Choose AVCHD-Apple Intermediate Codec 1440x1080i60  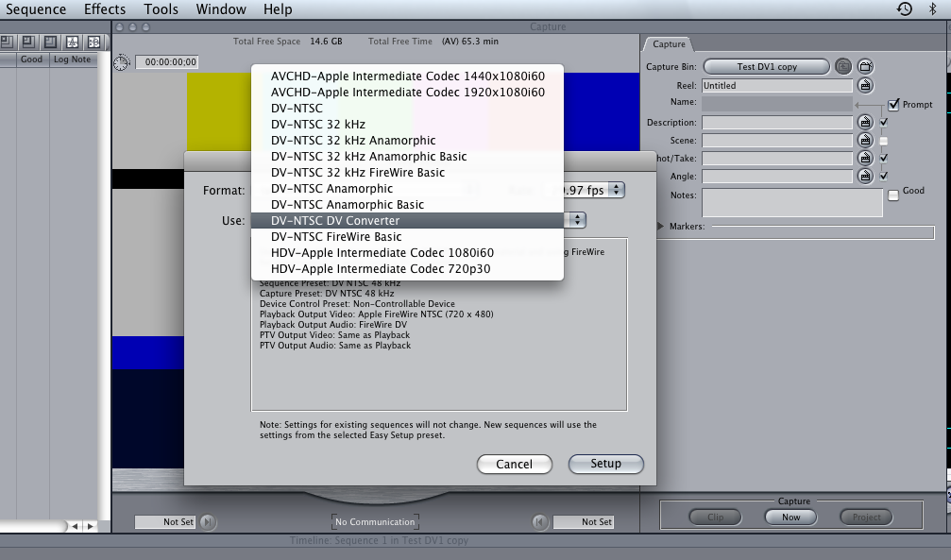click(x=407, y=76)
